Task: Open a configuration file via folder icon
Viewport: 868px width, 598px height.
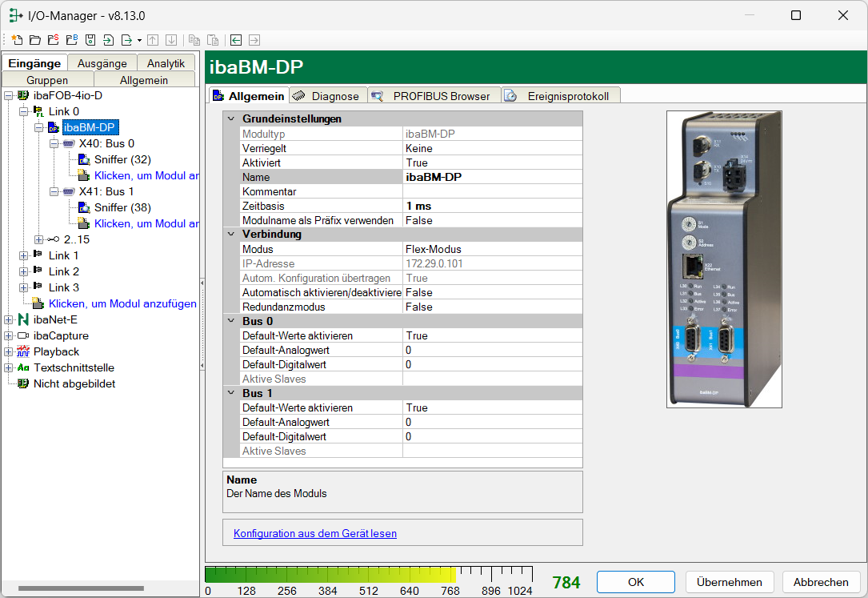Action: click(x=35, y=40)
